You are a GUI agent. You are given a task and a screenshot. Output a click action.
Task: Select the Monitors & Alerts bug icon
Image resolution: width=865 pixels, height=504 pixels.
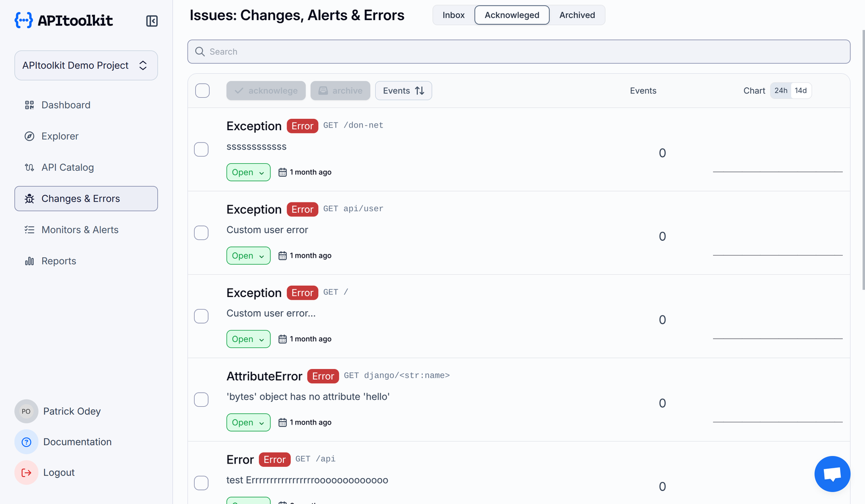pos(30,230)
